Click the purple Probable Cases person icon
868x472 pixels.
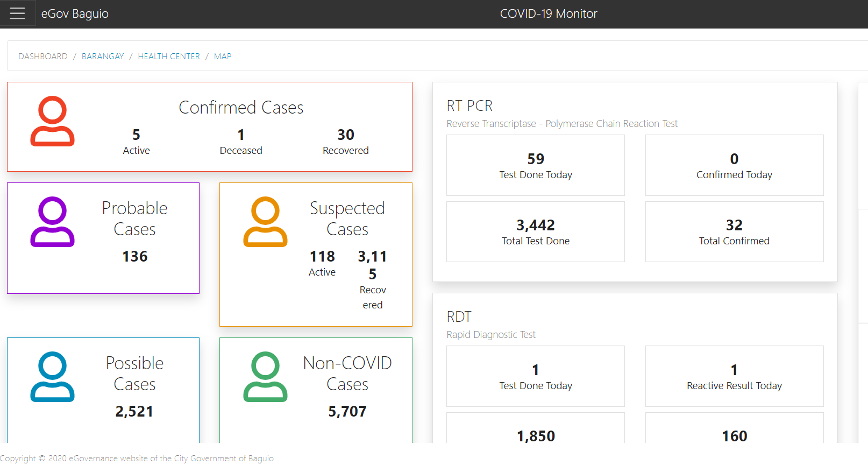pyautogui.click(x=52, y=222)
